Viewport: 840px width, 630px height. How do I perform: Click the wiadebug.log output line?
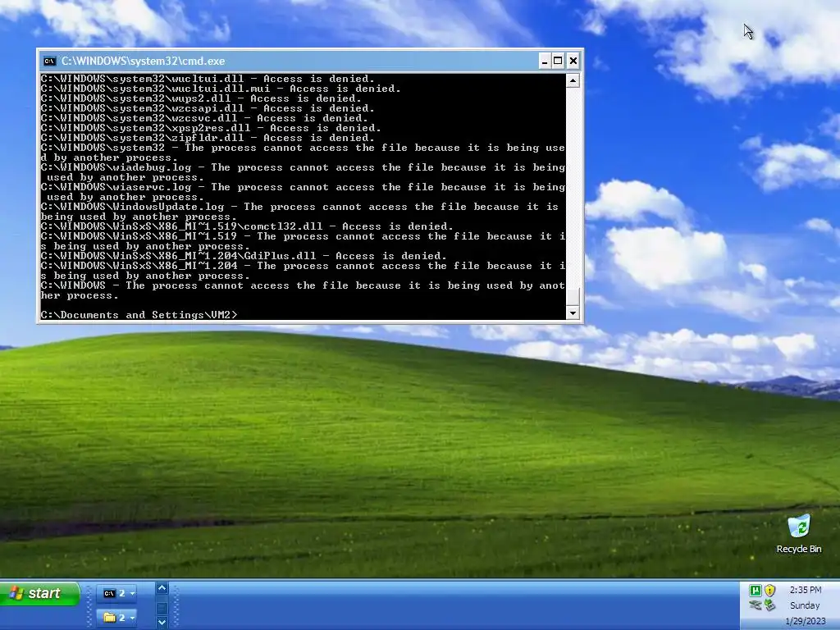point(303,172)
